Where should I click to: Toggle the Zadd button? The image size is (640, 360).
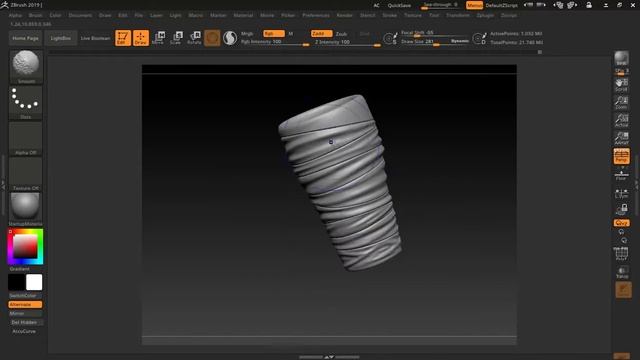[322, 33]
